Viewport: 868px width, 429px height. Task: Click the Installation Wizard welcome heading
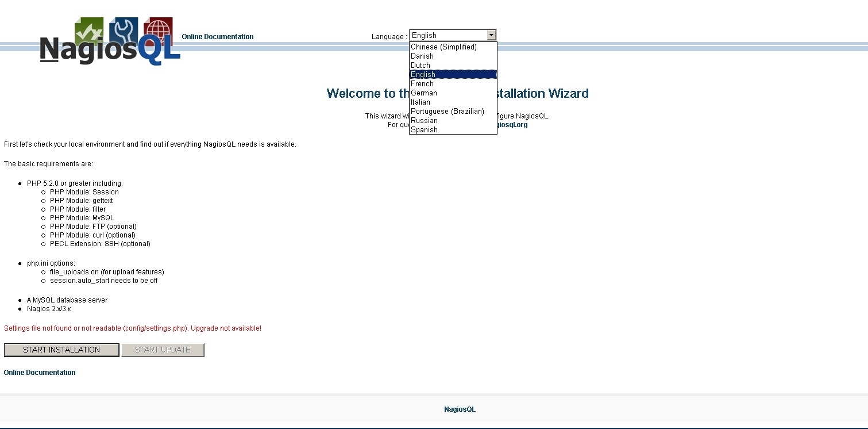point(458,93)
